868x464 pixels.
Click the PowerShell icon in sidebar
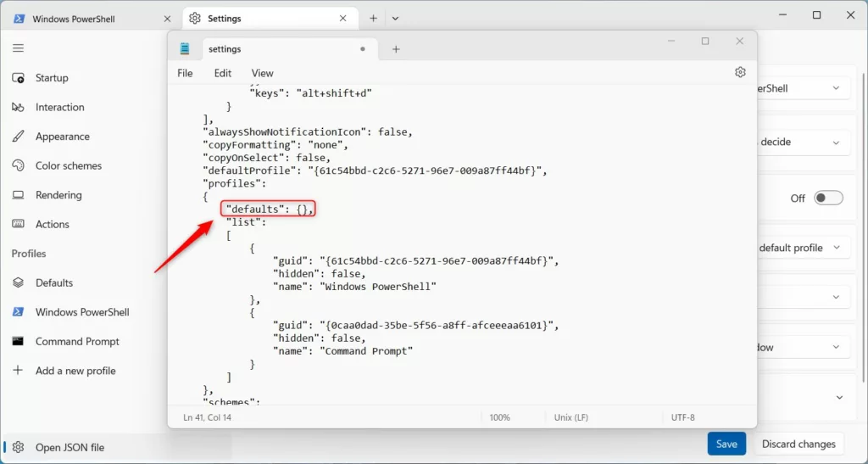point(19,312)
